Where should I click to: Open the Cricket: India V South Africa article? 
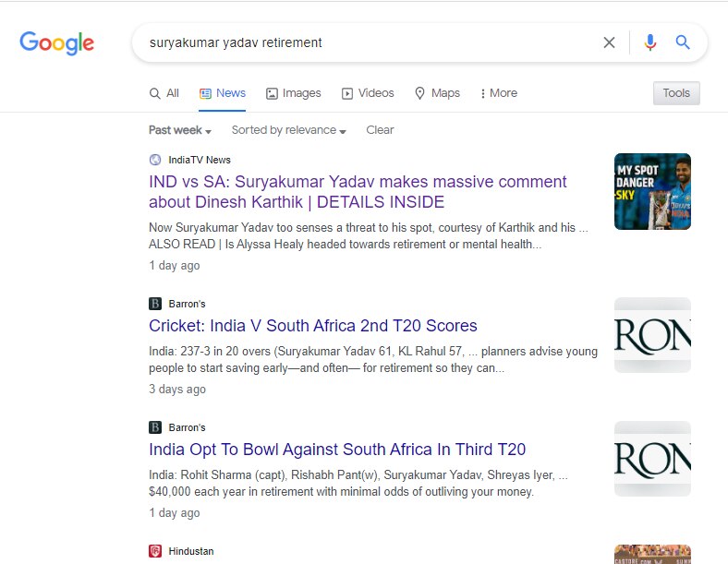tap(312, 326)
